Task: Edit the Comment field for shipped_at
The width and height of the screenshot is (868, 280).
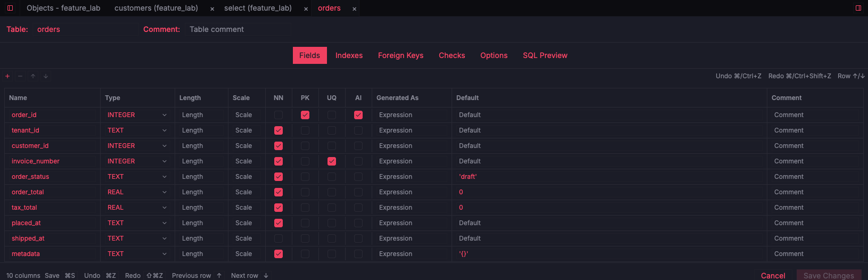Action: coord(815,238)
